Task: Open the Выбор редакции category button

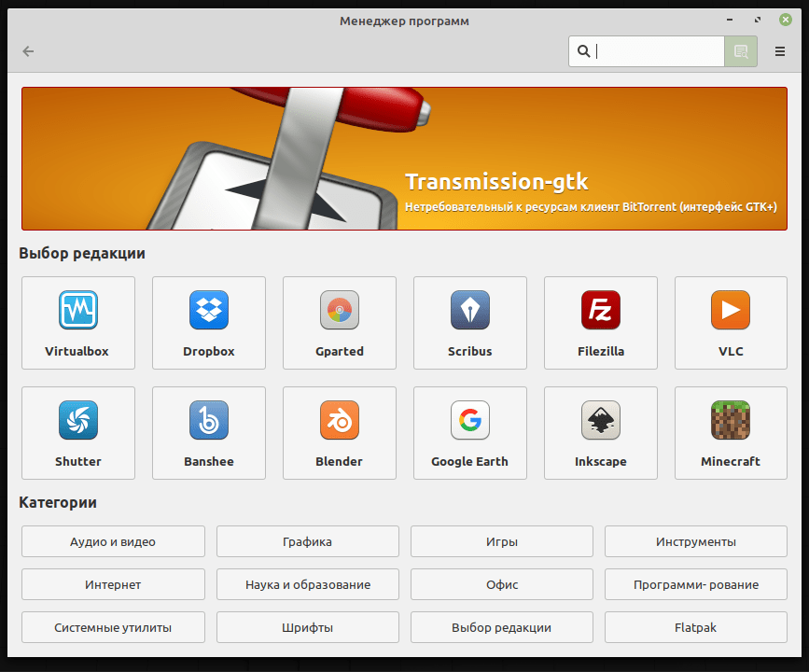Action: tap(501, 627)
